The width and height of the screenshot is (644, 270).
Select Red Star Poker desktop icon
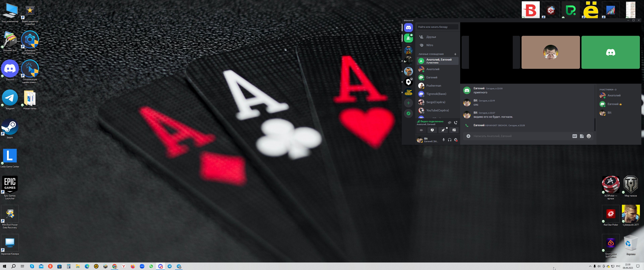(610, 215)
